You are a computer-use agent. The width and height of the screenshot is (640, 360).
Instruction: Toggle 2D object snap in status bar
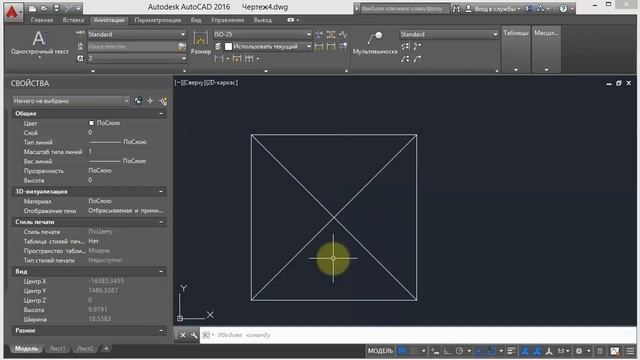coord(492,351)
